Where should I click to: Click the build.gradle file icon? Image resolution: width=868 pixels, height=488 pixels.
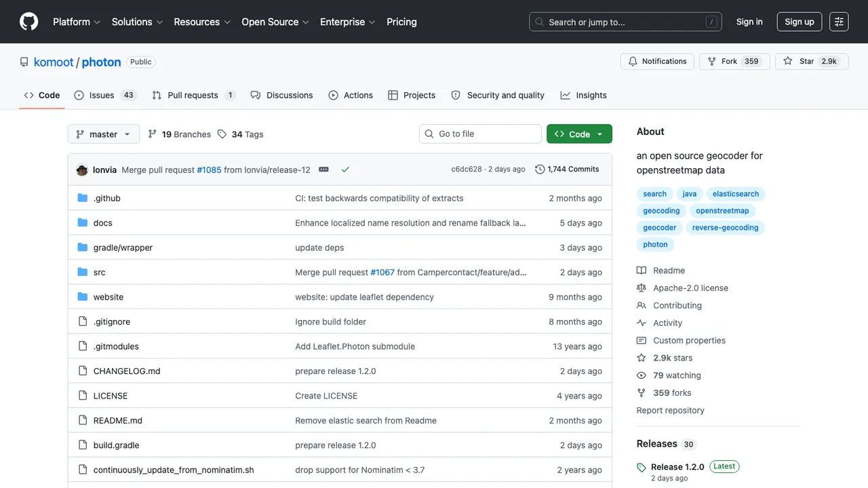[83, 445]
